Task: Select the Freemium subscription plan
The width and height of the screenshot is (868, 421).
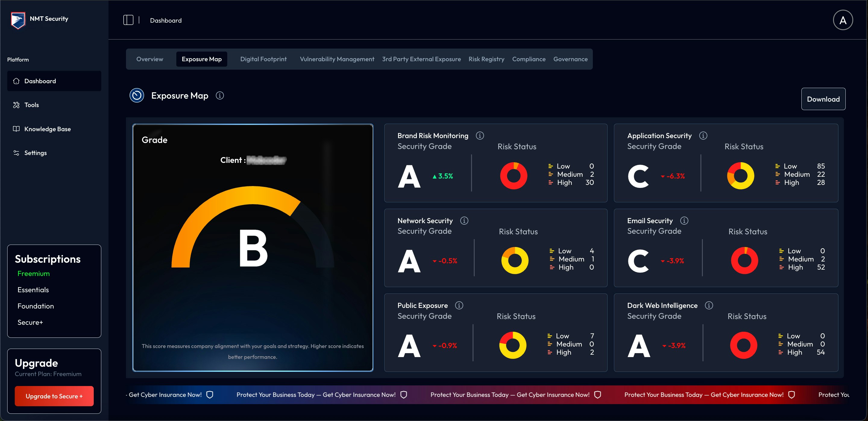Action: 33,273
